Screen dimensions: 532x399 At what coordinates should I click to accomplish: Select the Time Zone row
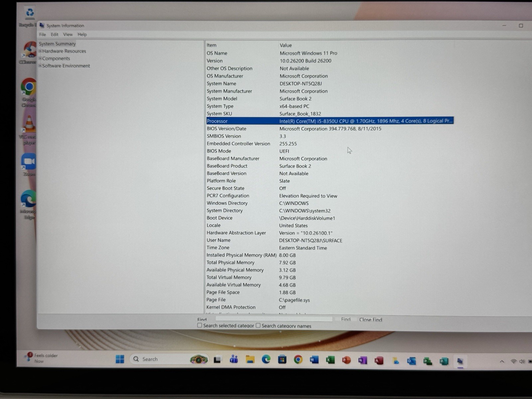[330, 248]
